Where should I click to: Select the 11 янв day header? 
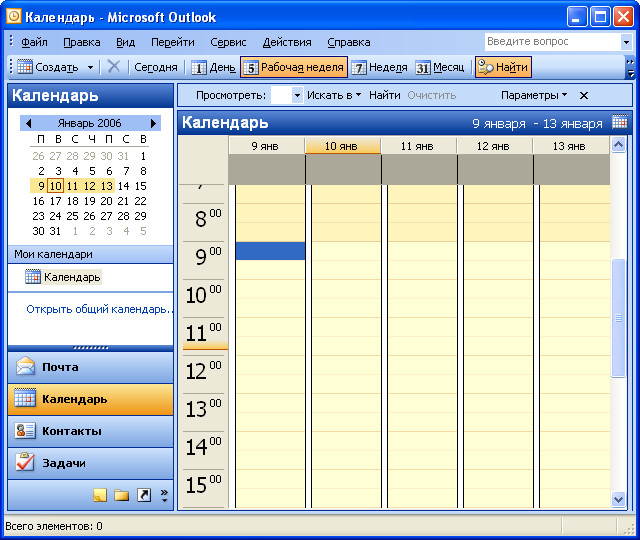coord(419,146)
